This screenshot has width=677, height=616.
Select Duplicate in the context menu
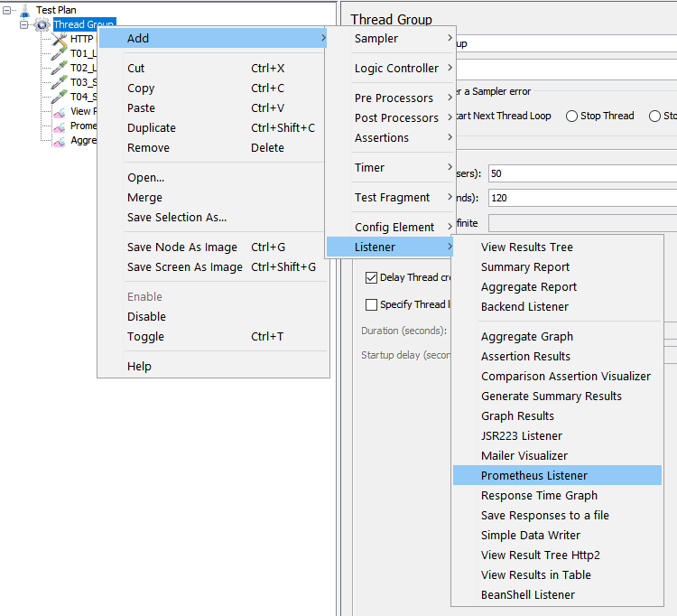click(152, 128)
